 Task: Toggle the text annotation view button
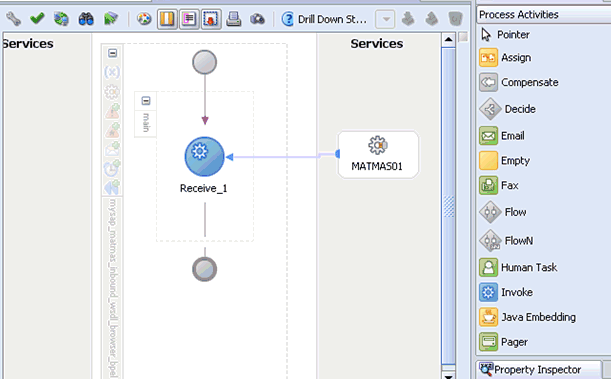[189, 19]
